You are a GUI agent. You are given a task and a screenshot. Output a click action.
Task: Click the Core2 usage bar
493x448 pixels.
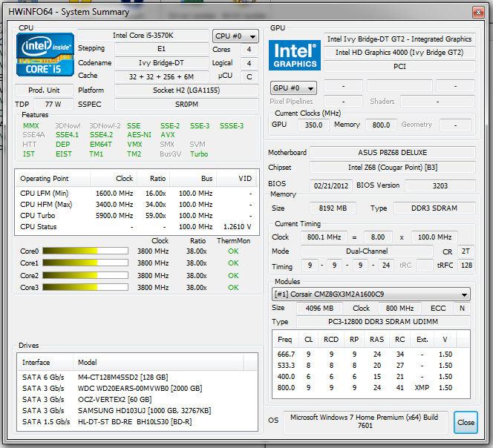(85, 275)
